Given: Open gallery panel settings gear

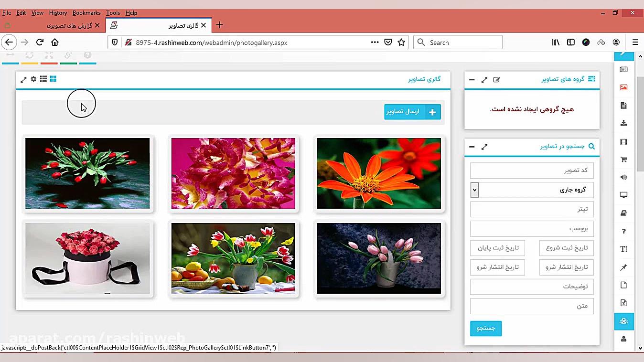Looking at the screenshot, I should (x=33, y=79).
